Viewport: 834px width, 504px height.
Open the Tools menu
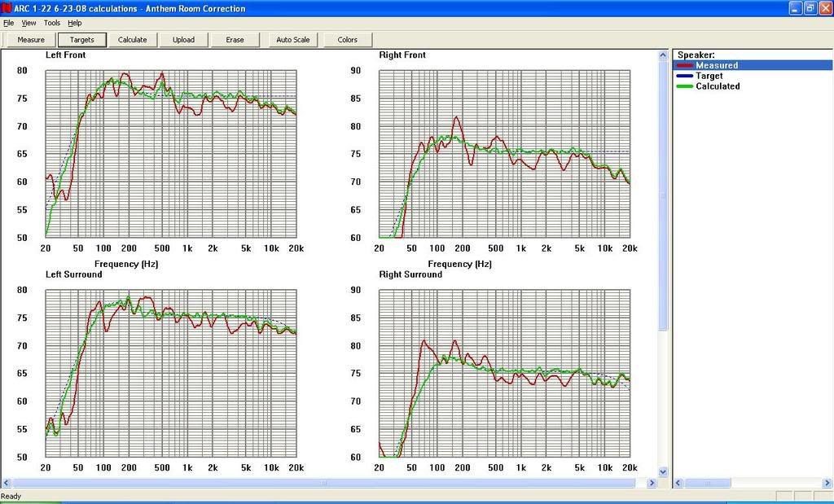click(x=51, y=23)
